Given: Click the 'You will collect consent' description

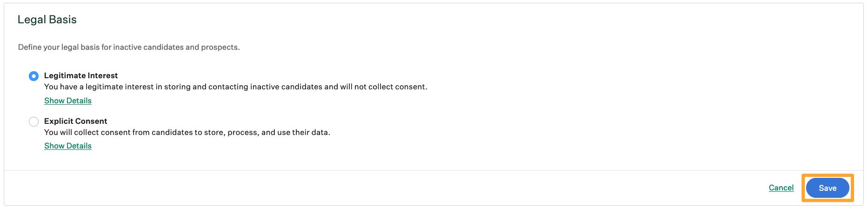Looking at the screenshot, I should [x=187, y=132].
